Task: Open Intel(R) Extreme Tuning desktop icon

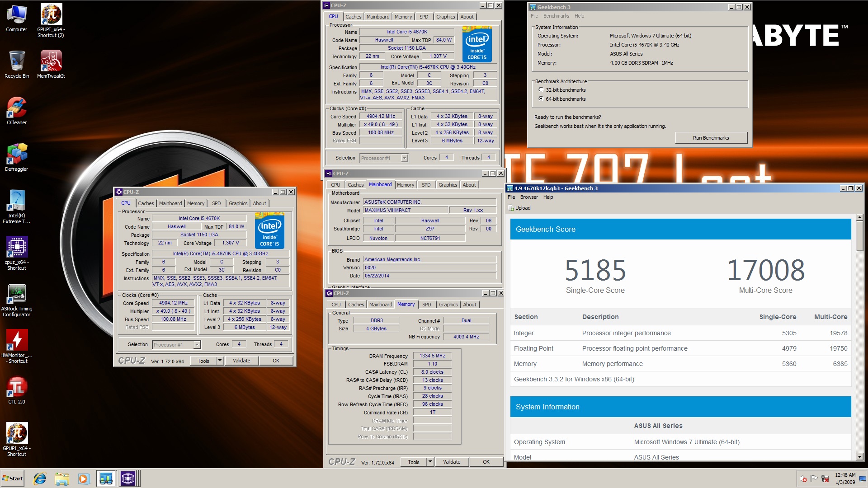Action: [17, 207]
